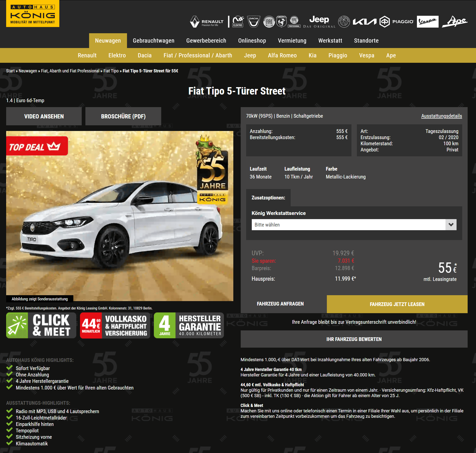
Task: Open the Broschüre (PDF) button
Action: [x=123, y=116]
